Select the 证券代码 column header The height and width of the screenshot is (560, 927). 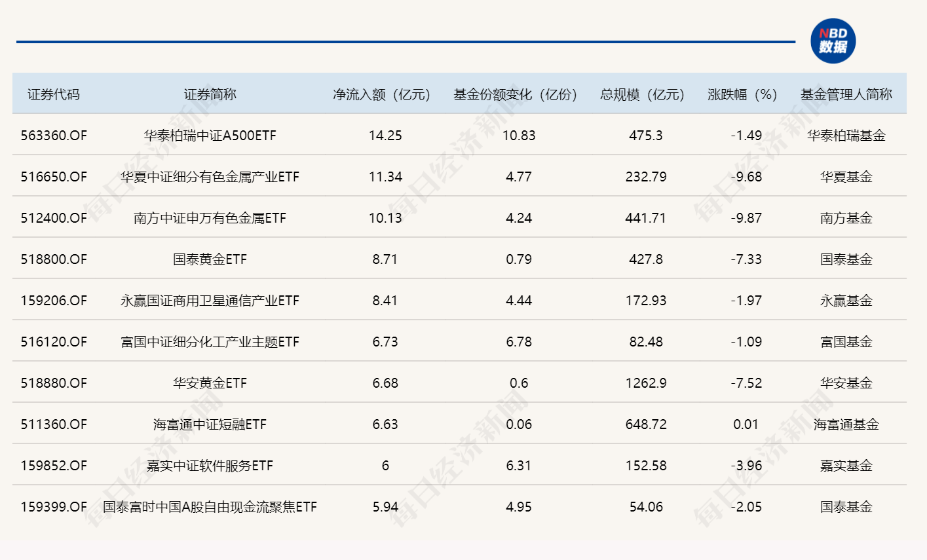[54, 94]
